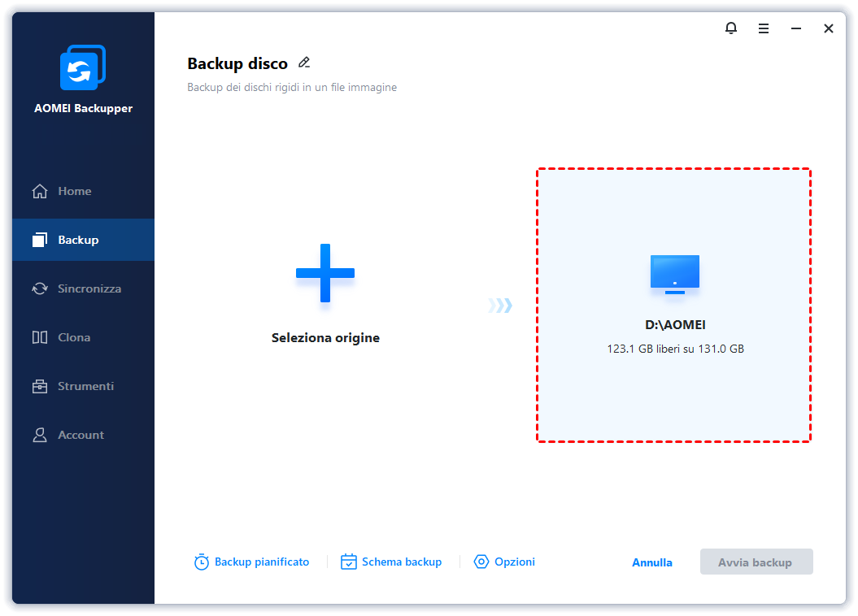Click the Backup disco title text
858x616 pixels.
coord(237,63)
